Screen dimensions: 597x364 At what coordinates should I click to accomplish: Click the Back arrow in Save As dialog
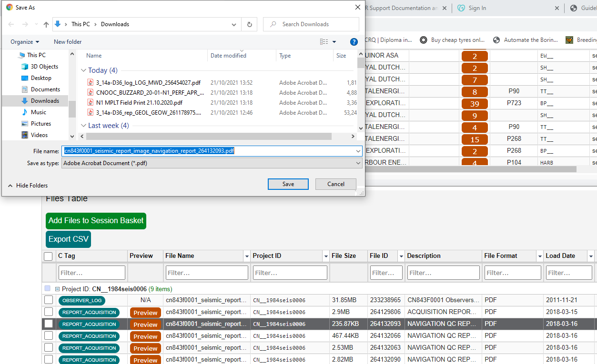click(11, 24)
